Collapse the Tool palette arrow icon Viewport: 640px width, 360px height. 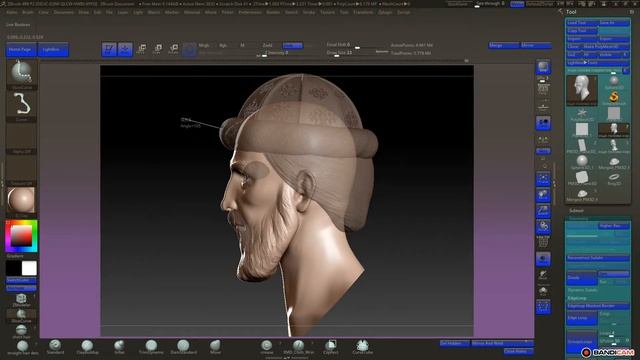click(560, 12)
